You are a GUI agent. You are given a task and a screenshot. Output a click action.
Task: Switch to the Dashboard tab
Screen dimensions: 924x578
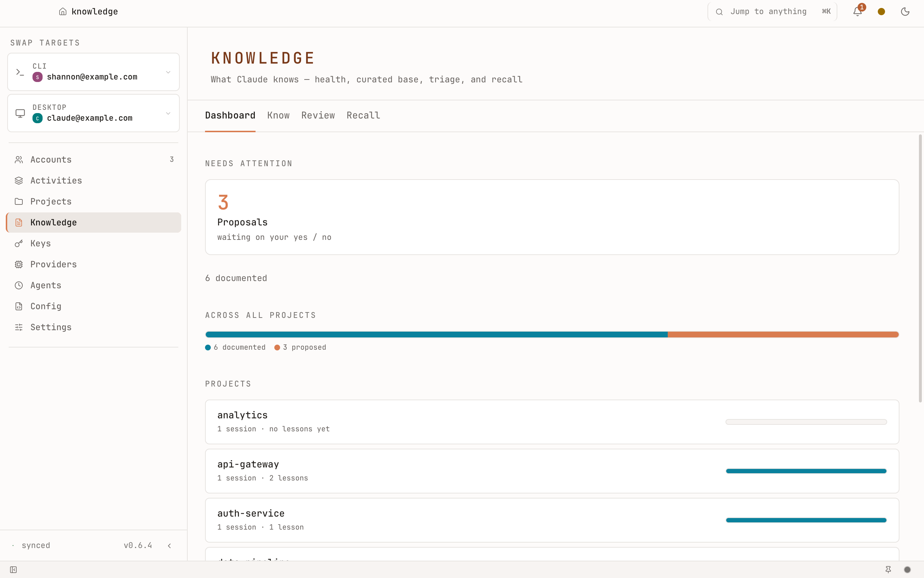[230, 116]
